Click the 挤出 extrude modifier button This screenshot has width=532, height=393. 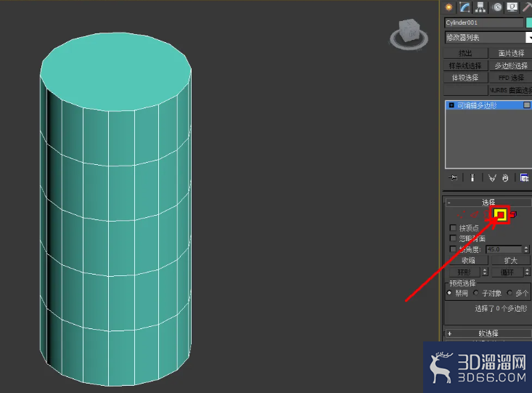[465, 53]
